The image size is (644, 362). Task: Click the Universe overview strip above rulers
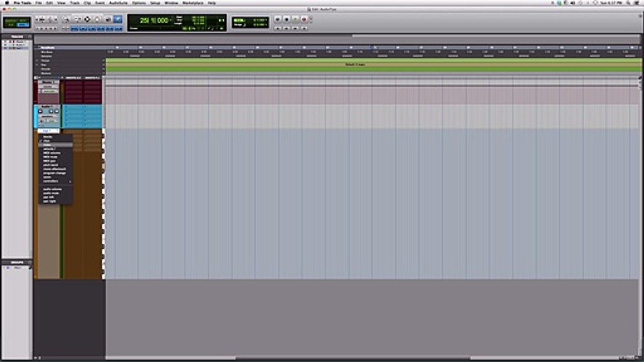[337, 39]
